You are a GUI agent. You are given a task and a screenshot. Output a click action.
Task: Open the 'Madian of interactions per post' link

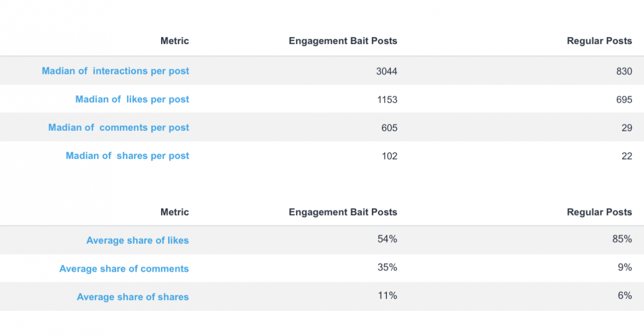pos(115,71)
